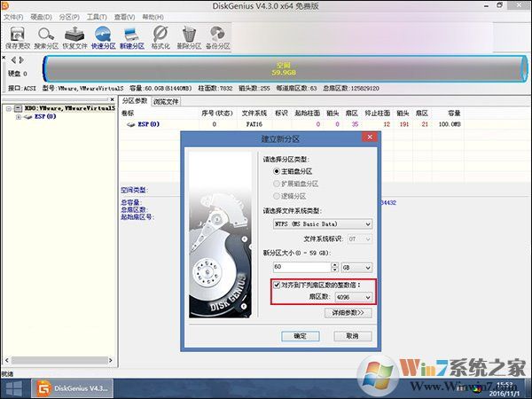This screenshot has height=399, width=532.
Task: Select extended partition (扩展磁盘分区) radio button
Action: [x=277, y=184]
